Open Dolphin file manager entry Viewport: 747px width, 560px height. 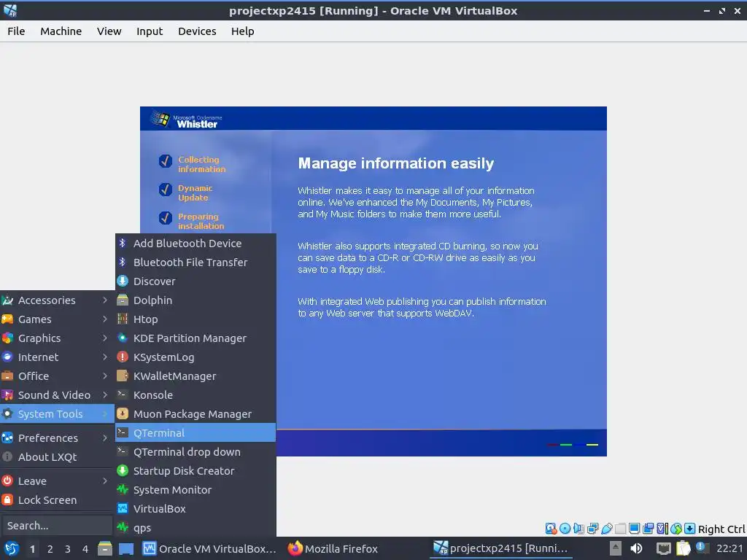[x=196, y=300]
